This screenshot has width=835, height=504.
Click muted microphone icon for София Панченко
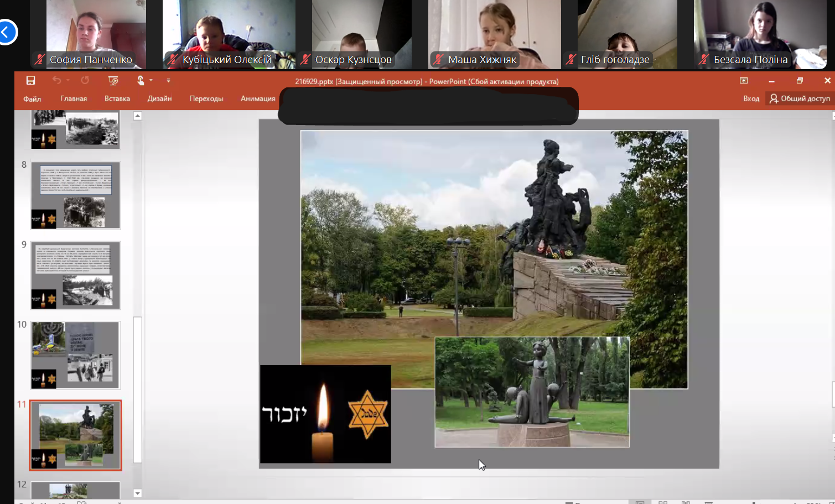point(39,59)
